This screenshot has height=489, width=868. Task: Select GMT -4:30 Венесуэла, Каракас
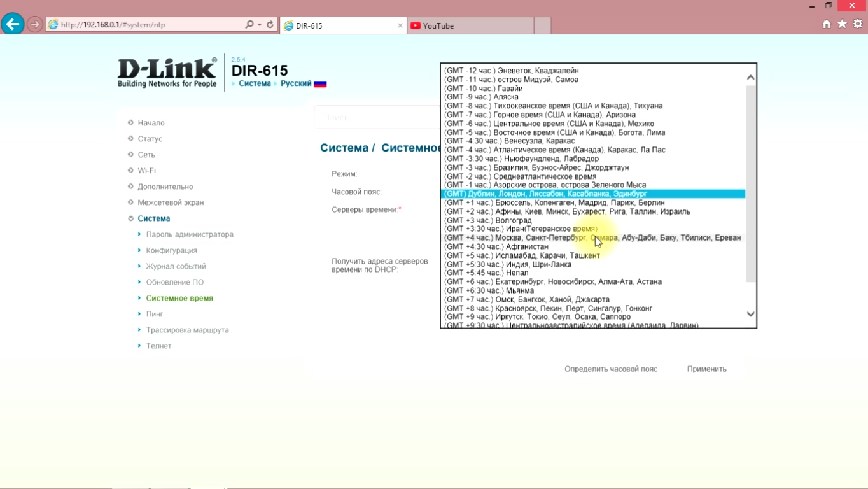593,141
